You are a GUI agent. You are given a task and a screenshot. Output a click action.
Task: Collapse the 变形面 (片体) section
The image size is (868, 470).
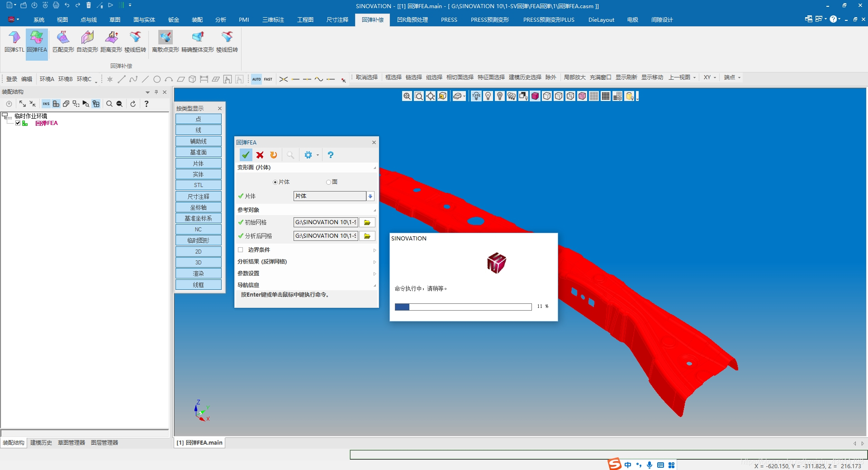pyautogui.click(x=375, y=168)
